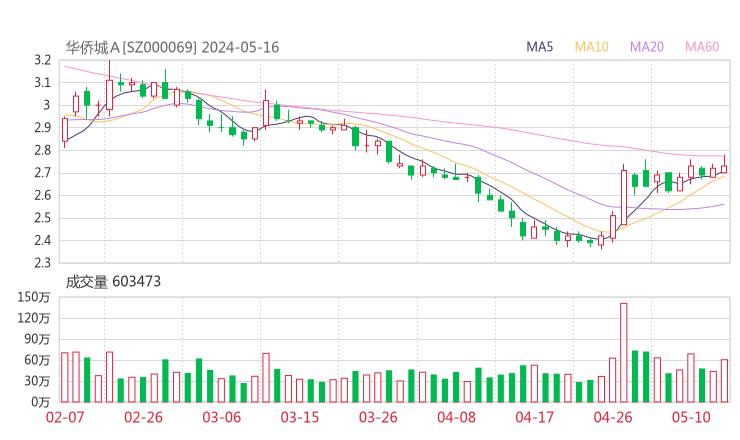740x440 pixels.
Task: Click the 05-10 date axis label
Action: click(691, 417)
